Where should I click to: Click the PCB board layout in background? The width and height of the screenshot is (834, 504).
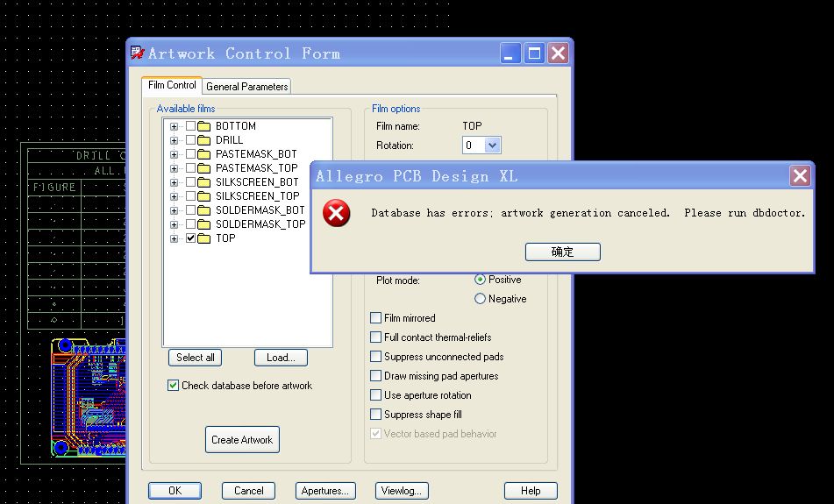89,398
